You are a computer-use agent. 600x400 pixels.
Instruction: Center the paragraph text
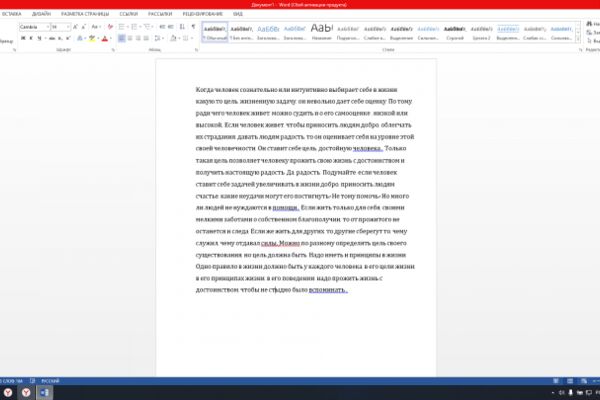tap(130, 38)
